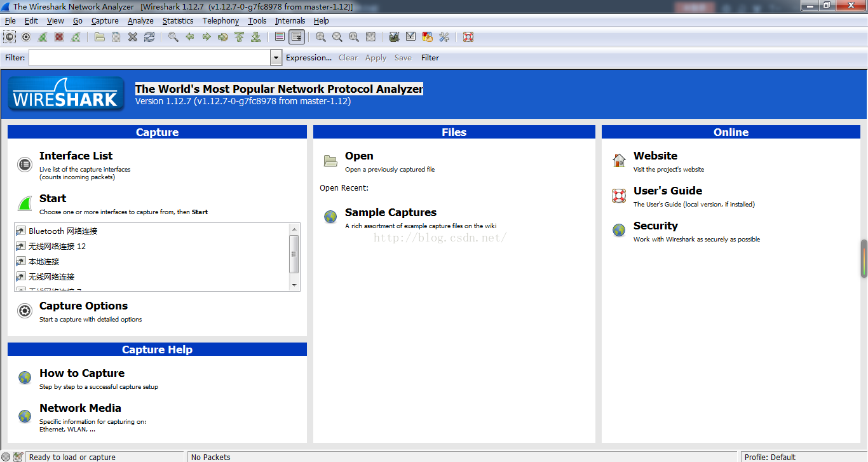The image size is (868, 462).
Task: Jump to the last packet
Action: coord(256,37)
